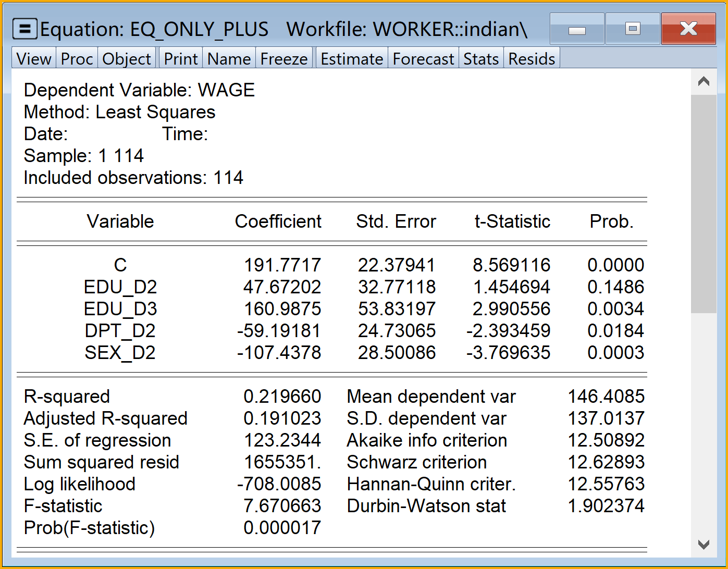Freeze the equation output
The width and height of the screenshot is (728, 569).
click(x=284, y=59)
